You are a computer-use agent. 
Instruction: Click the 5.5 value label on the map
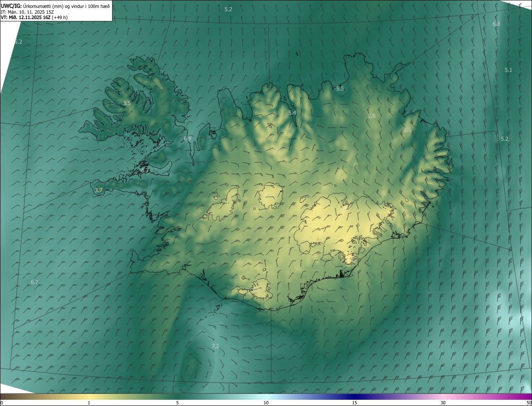click(x=340, y=89)
